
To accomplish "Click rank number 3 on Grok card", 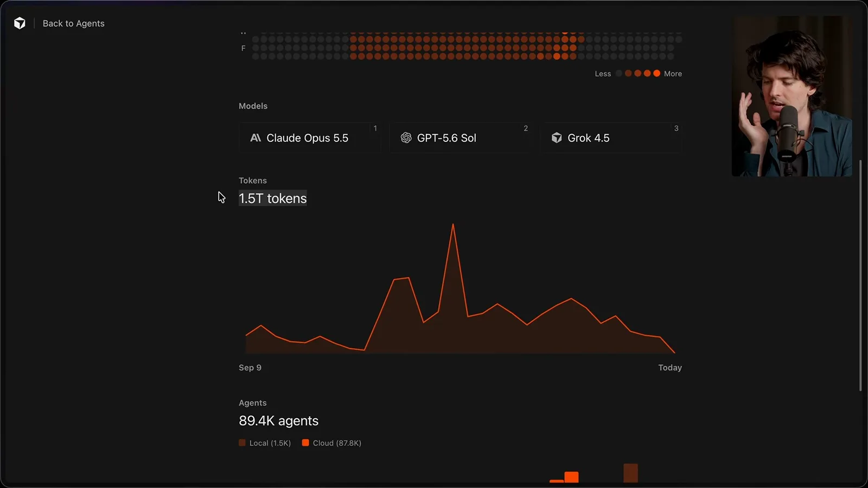I will point(676,129).
